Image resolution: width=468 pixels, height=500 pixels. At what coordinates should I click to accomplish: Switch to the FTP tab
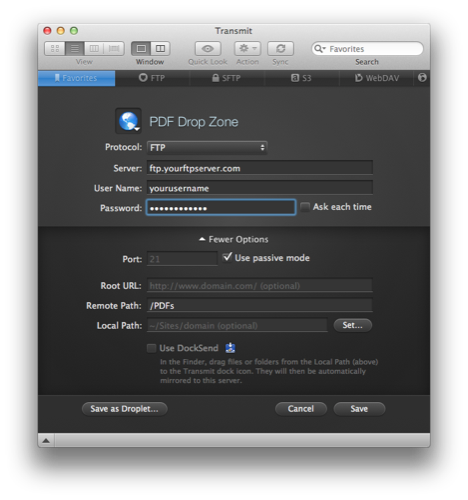[x=152, y=78]
